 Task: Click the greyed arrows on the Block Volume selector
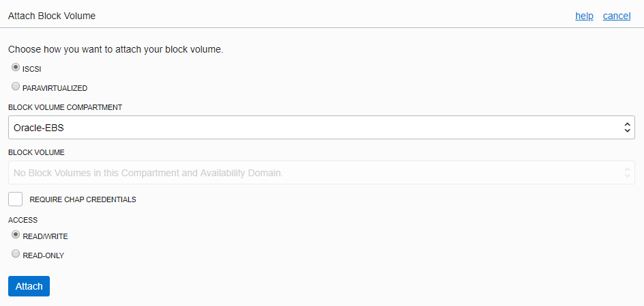627,173
